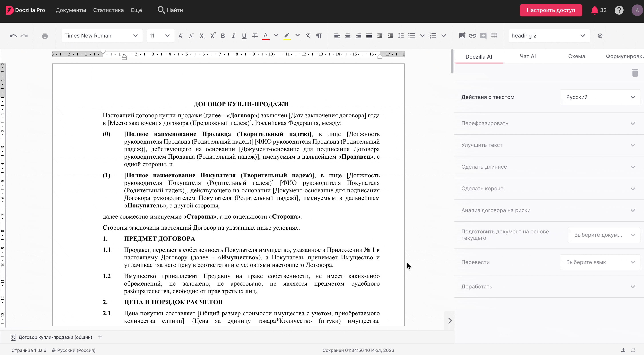Open the Документы menu
This screenshot has height=355, width=644.
coord(71,10)
